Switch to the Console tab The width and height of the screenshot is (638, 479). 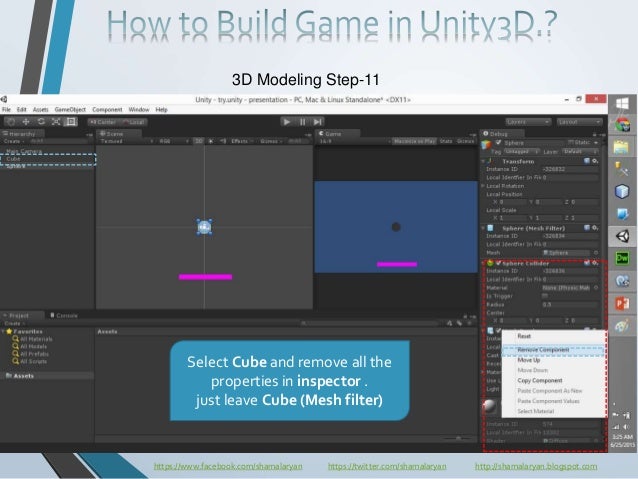(63, 315)
